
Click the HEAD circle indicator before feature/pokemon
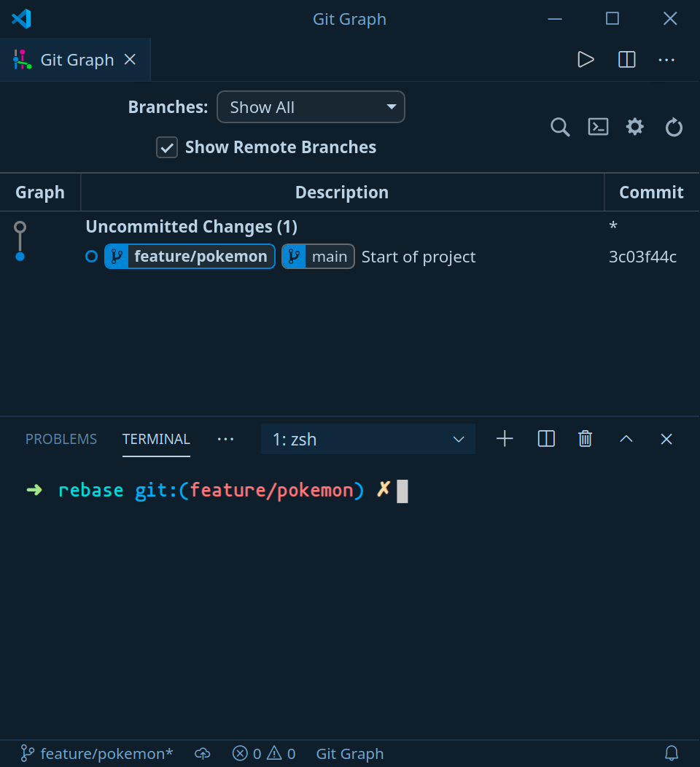[91, 257]
